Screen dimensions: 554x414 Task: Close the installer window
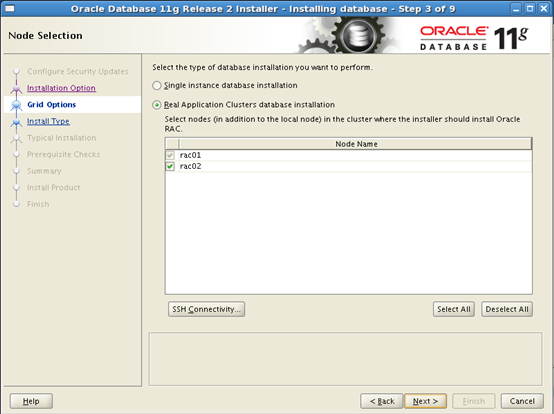click(x=543, y=8)
